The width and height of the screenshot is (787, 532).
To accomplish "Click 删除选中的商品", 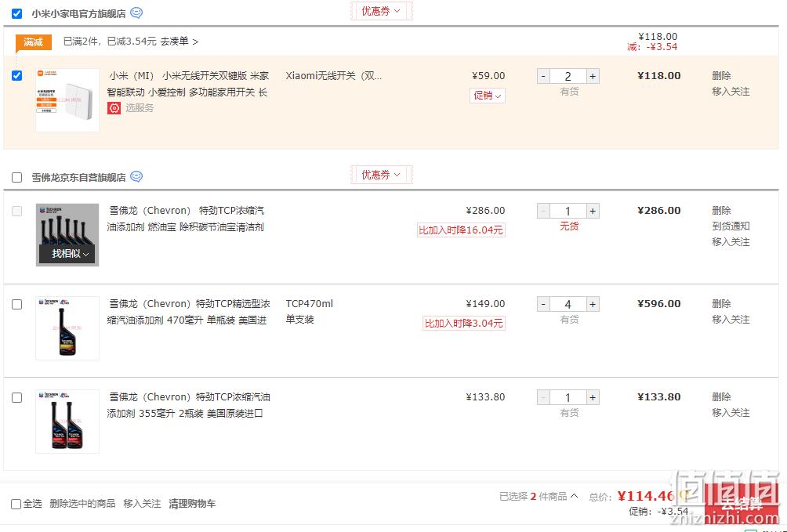I will click(82, 503).
